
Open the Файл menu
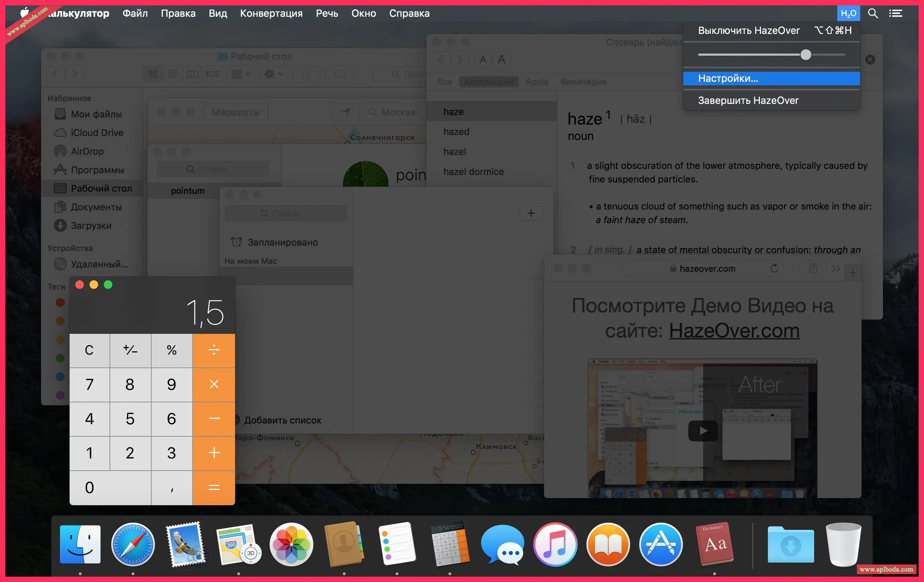click(x=135, y=14)
